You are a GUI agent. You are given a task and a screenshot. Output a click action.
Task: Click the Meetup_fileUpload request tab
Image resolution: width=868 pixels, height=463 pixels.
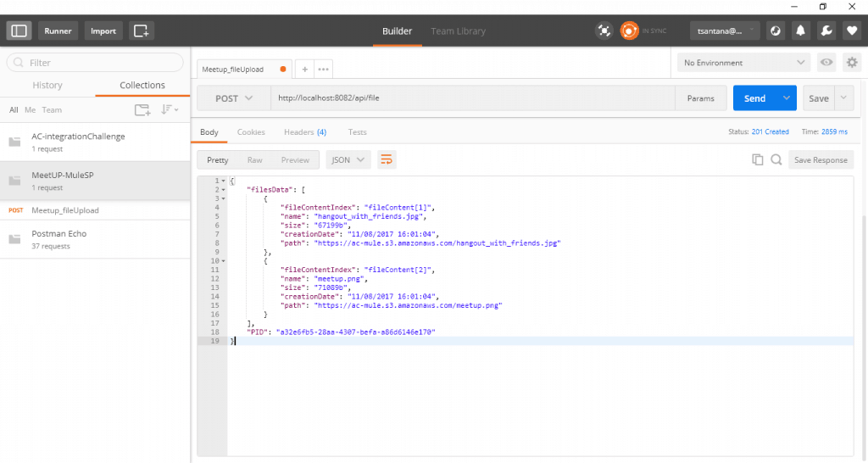[x=244, y=70]
